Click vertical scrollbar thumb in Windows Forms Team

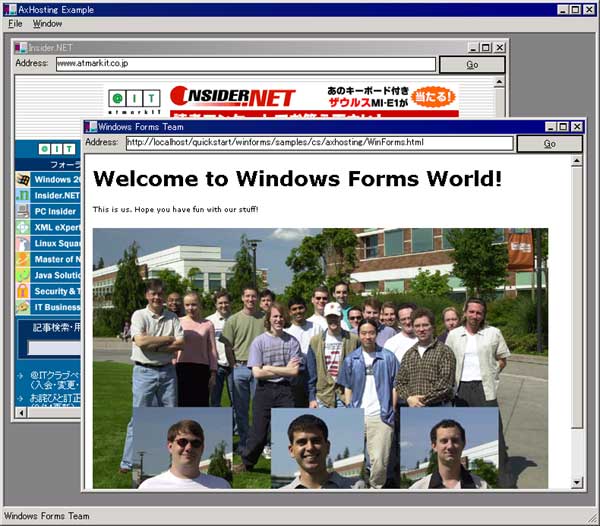[577, 297]
